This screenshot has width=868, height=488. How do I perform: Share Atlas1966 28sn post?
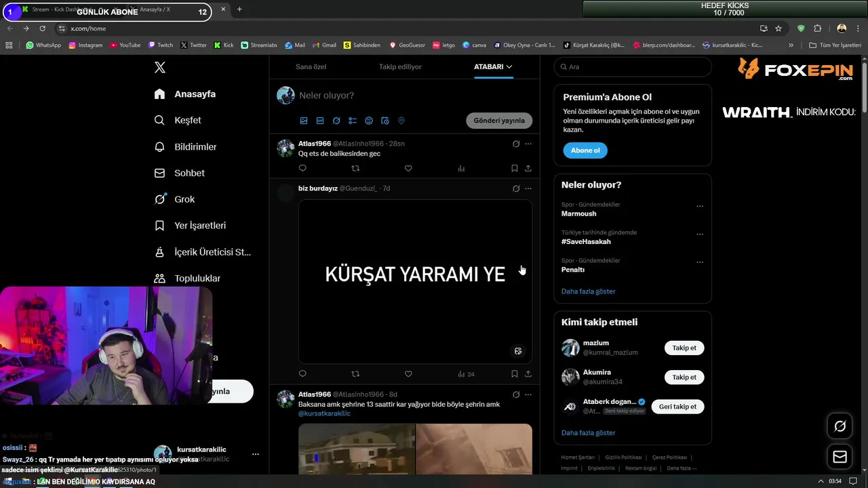(528, 168)
